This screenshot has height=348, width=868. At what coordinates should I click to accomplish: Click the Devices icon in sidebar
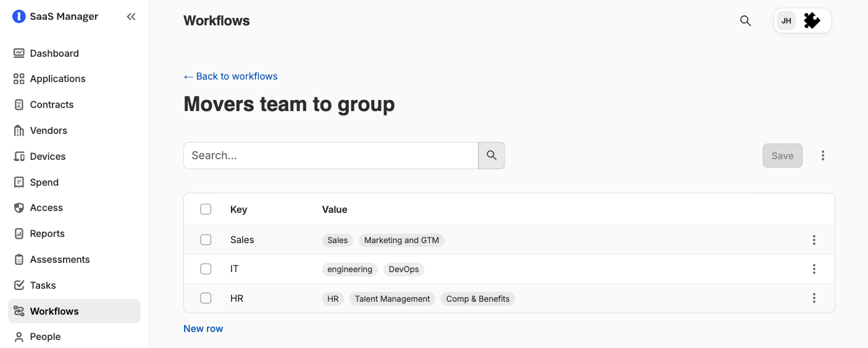click(x=19, y=157)
